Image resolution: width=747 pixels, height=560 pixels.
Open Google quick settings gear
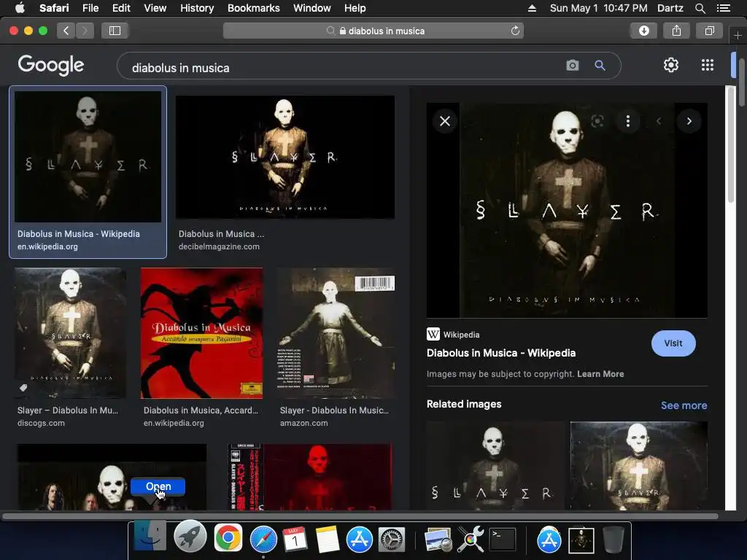[x=671, y=65]
